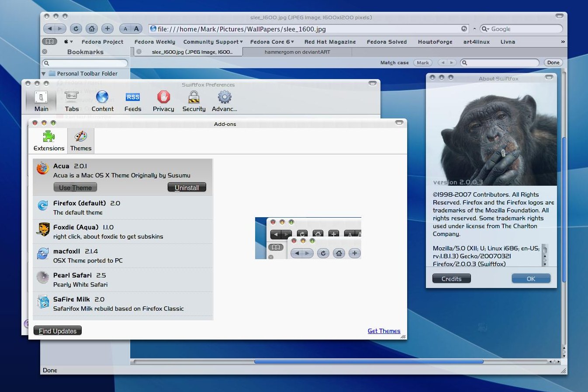Open Tabs pane in Swiftfox Preferences
This screenshot has width=588, height=392.
(72, 101)
